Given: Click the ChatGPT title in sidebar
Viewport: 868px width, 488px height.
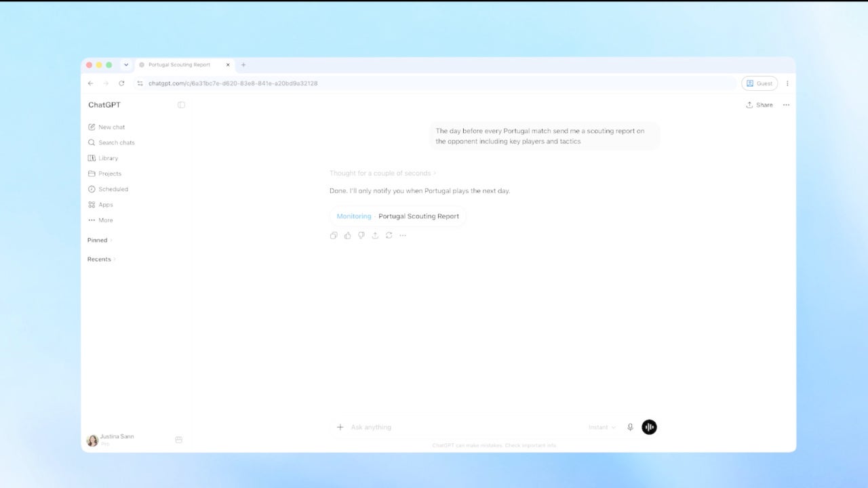Looking at the screenshot, I should (104, 105).
